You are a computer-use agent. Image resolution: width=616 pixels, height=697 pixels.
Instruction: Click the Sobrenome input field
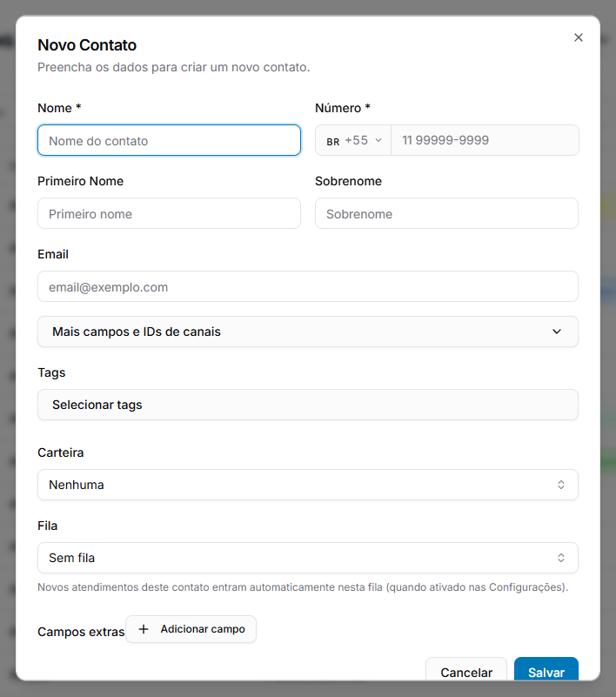click(446, 213)
